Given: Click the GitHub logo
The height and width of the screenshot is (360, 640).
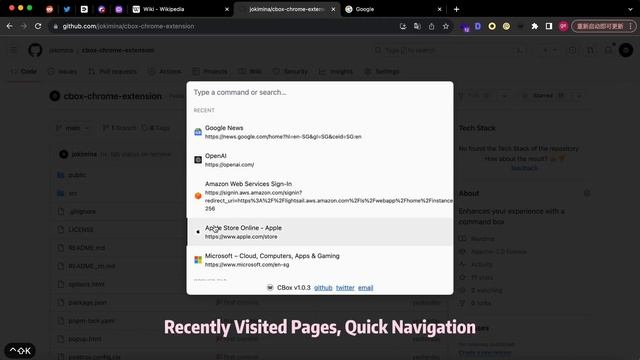Looking at the screenshot, I should click(35, 50).
